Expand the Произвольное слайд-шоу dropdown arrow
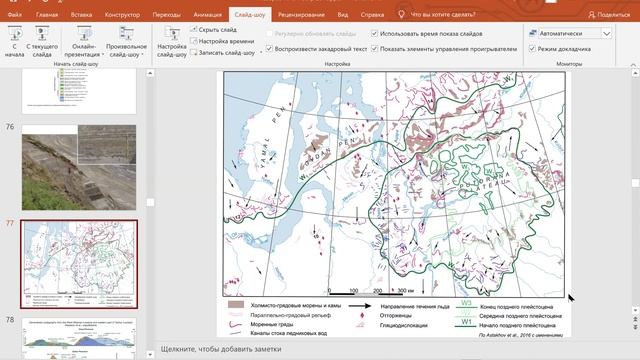Viewport: 640px width, 360px height. [x=142, y=55]
